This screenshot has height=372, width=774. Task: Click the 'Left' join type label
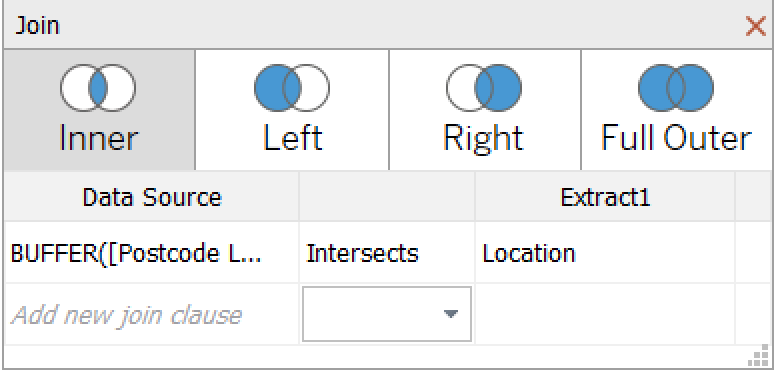(x=293, y=138)
